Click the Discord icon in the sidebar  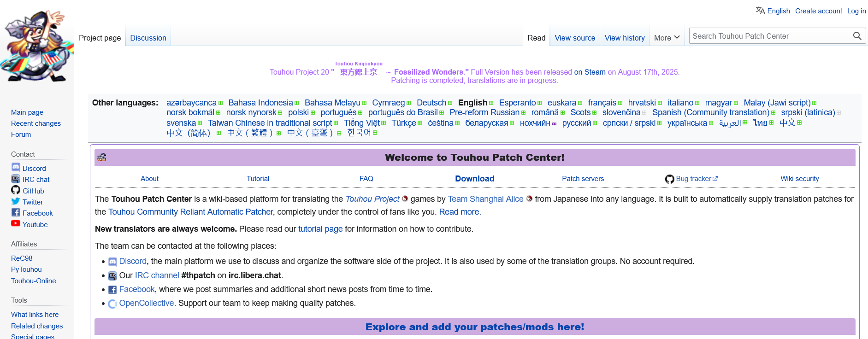click(x=16, y=168)
